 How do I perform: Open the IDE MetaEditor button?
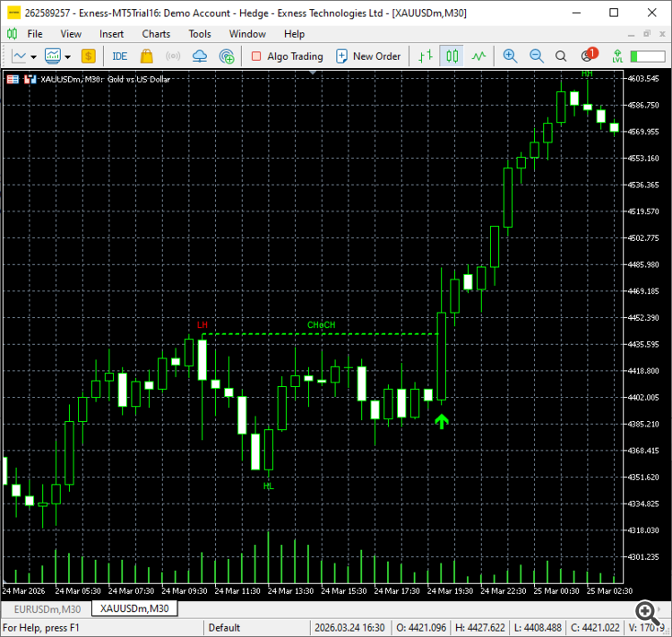point(119,56)
